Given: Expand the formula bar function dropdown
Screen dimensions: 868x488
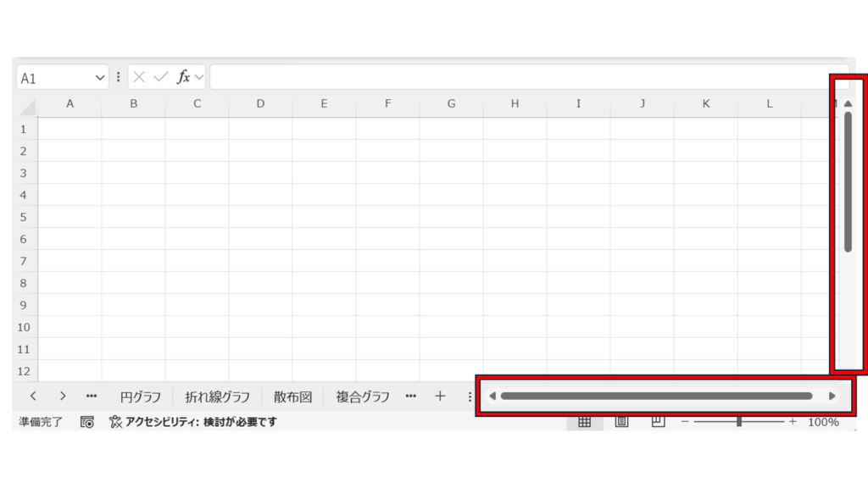Looking at the screenshot, I should (x=199, y=77).
